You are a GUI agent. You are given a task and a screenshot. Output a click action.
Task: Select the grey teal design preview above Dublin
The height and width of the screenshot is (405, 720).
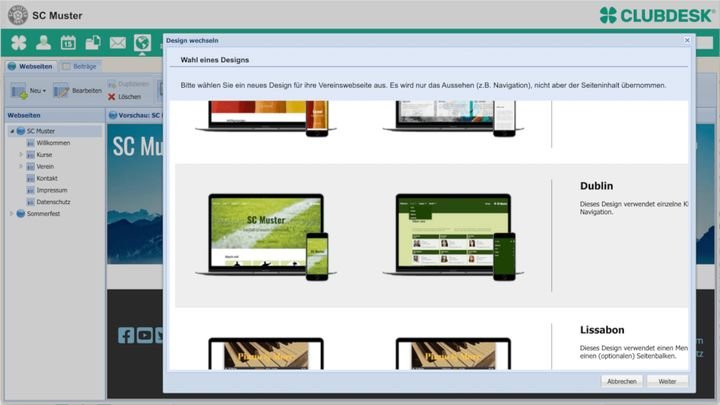point(453,118)
